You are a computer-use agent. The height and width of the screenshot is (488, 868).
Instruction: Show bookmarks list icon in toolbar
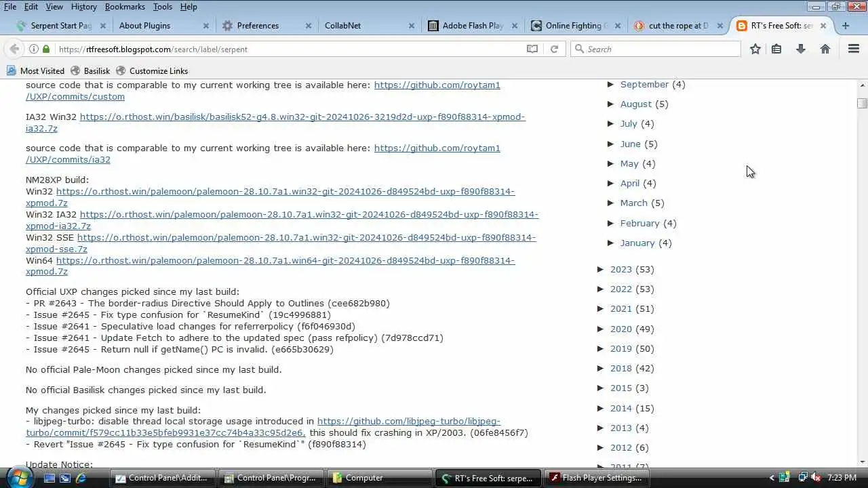(776, 49)
